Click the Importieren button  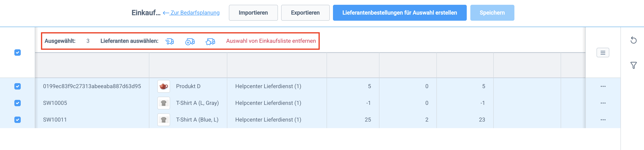coord(253,13)
